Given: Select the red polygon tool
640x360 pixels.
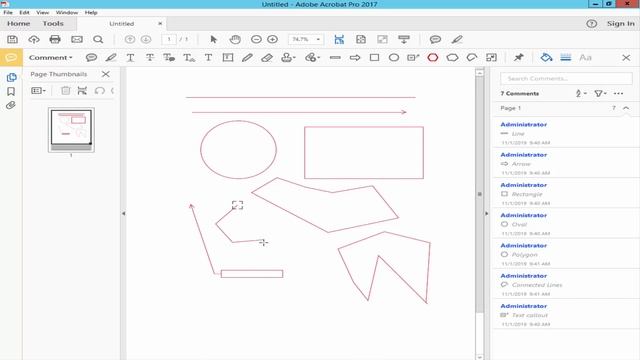Looking at the screenshot, I should tap(433, 58).
